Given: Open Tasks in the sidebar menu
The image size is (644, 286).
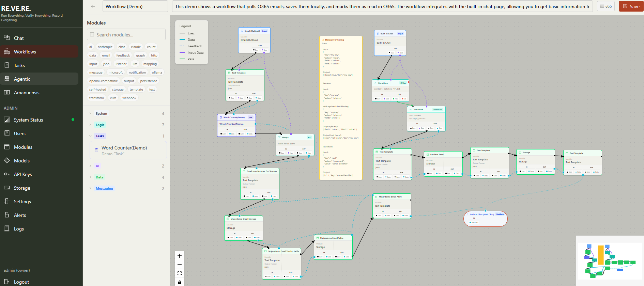Looking at the screenshot, I should coord(39,65).
